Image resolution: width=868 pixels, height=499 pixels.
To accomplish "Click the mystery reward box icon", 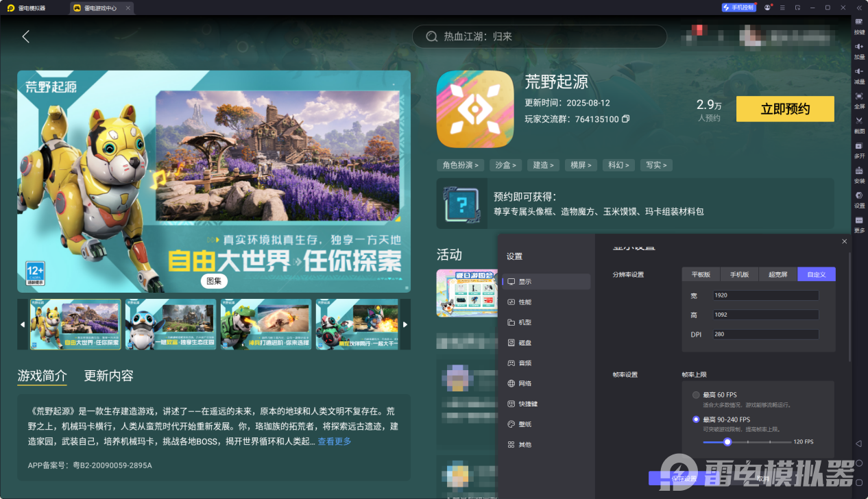I will [463, 204].
